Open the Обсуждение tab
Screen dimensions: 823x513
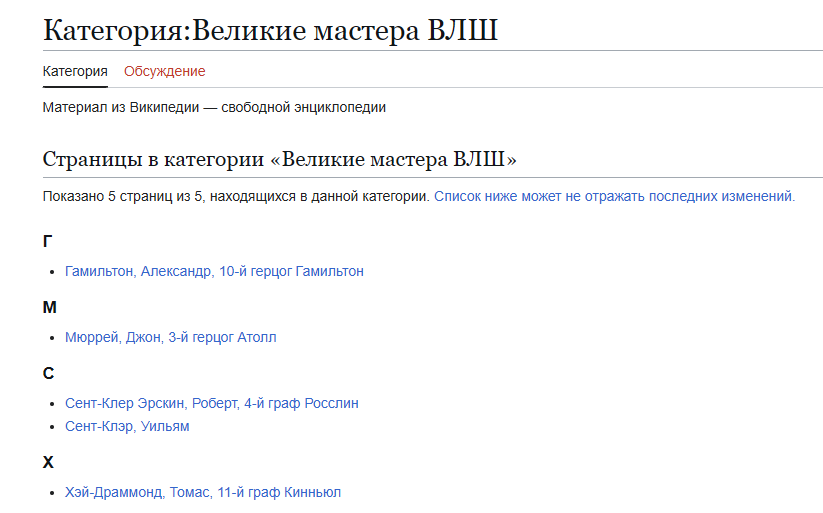coord(164,71)
